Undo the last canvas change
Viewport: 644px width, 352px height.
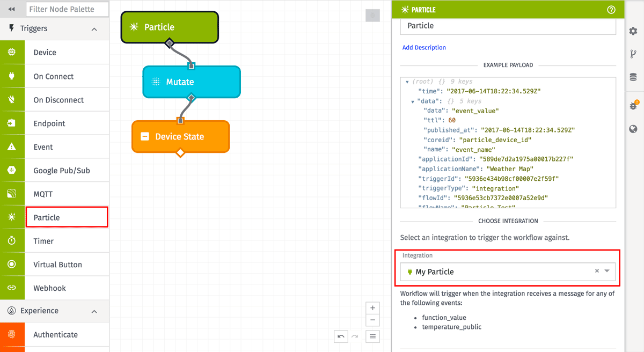[x=341, y=336]
